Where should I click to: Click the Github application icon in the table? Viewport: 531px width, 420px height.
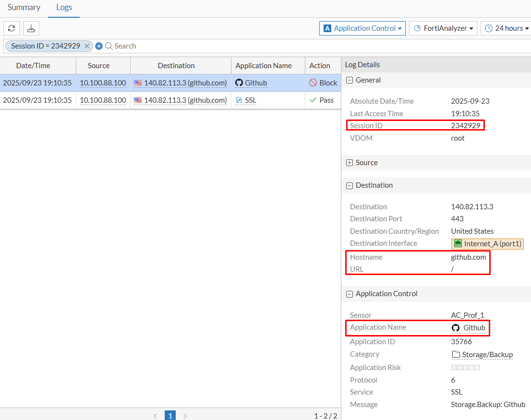(x=239, y=83)
